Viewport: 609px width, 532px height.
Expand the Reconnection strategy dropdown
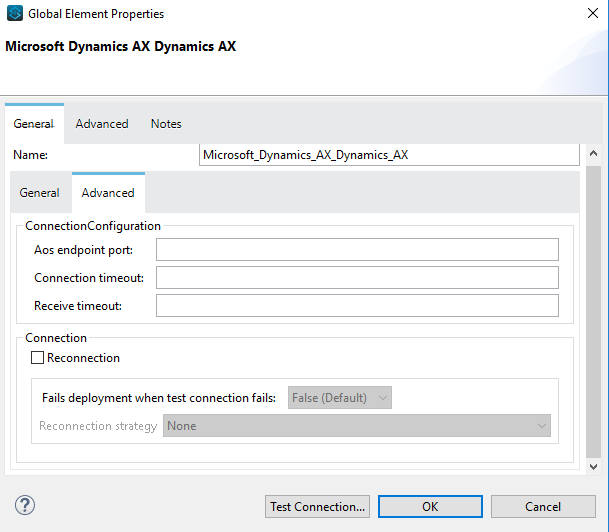pos(358,426)
